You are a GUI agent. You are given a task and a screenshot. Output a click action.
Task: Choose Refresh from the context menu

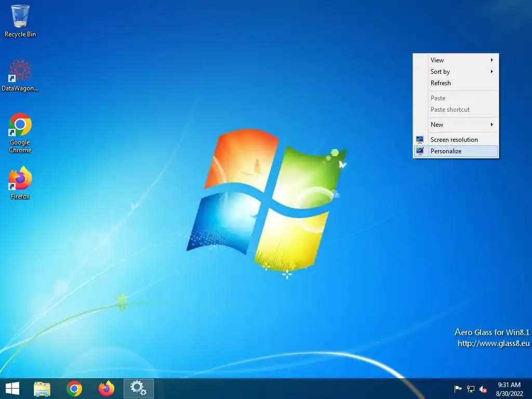click(456, 83)
